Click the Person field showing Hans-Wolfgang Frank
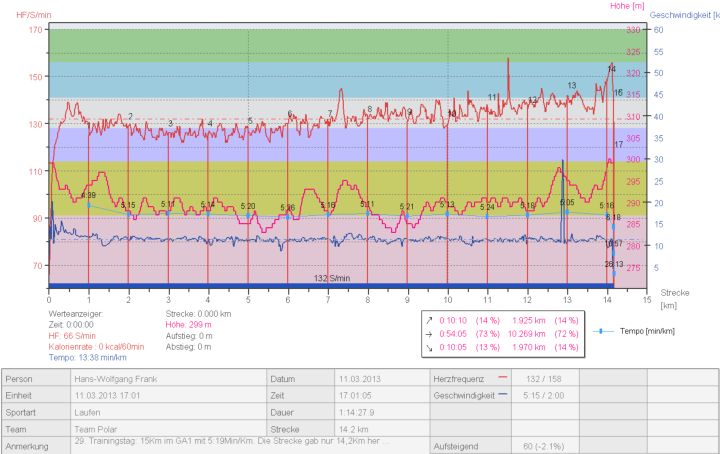The height and width of the screenshot is (454, 720). click(167, 380)
